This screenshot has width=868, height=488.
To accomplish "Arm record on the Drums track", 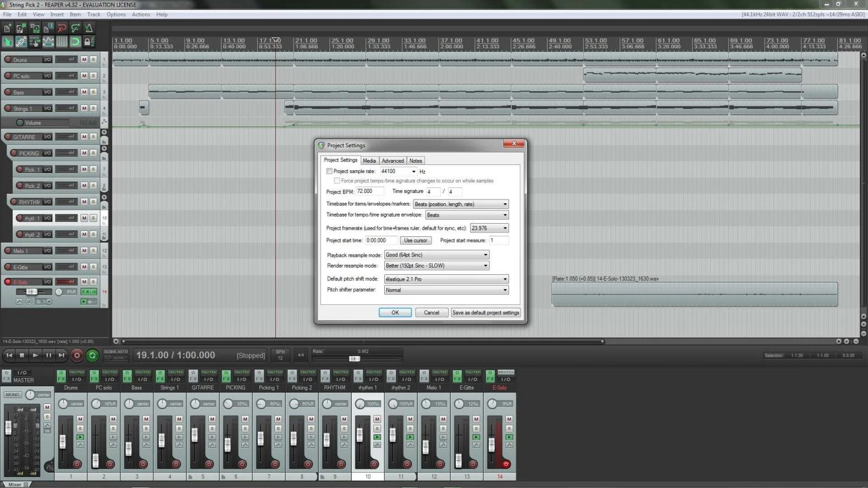I will (x=8, y=59).
